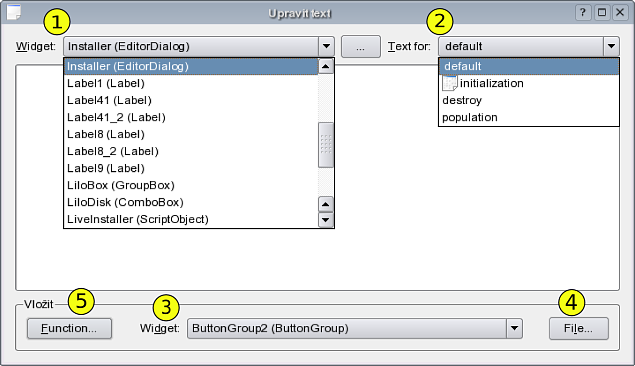Click the scroll up arrow in widget list

pyautogui.click(x=326, y=66)
